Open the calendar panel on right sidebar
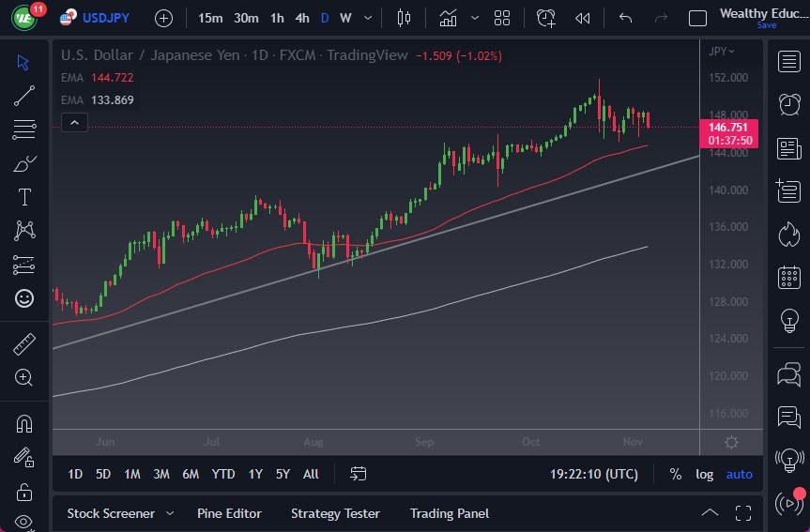810x532 pixels. click(788, 278)
